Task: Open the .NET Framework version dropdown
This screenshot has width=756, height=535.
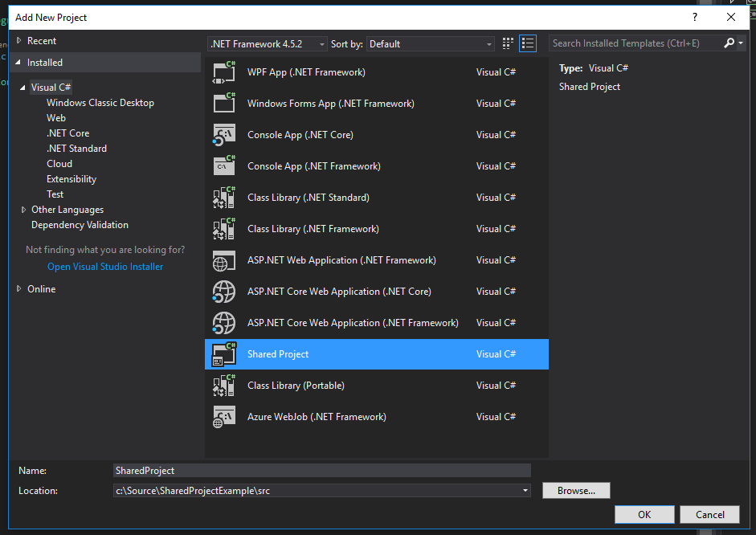Action: point(268,44)
